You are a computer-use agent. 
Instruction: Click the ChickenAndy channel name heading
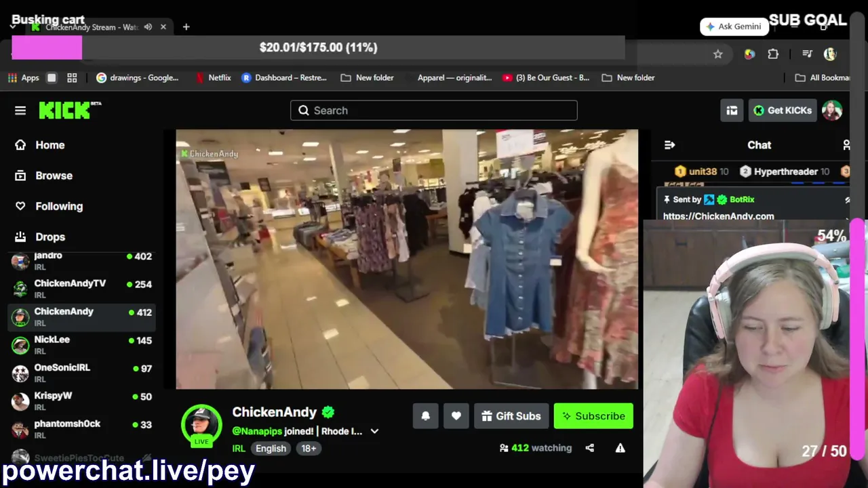(x=275, y=412)
